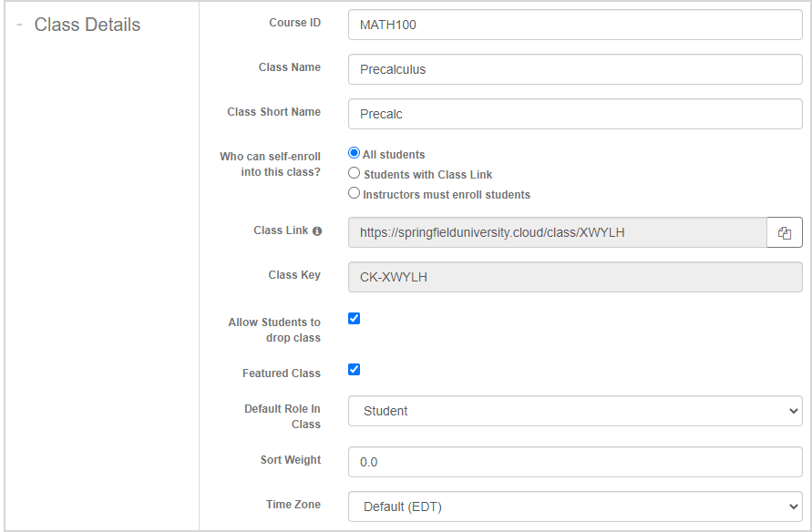Click the Sort Weight input box
This screenshot has width=812, height=532.
pos(574,462)
